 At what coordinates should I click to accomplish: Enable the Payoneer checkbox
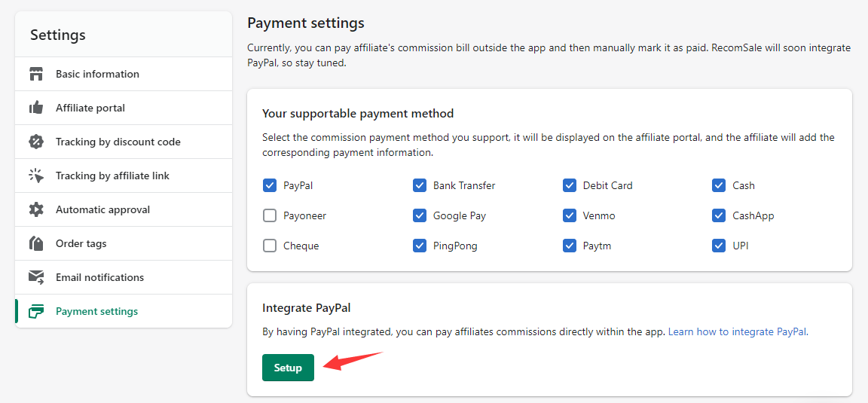pyautogui.click(x=270, y=215)
